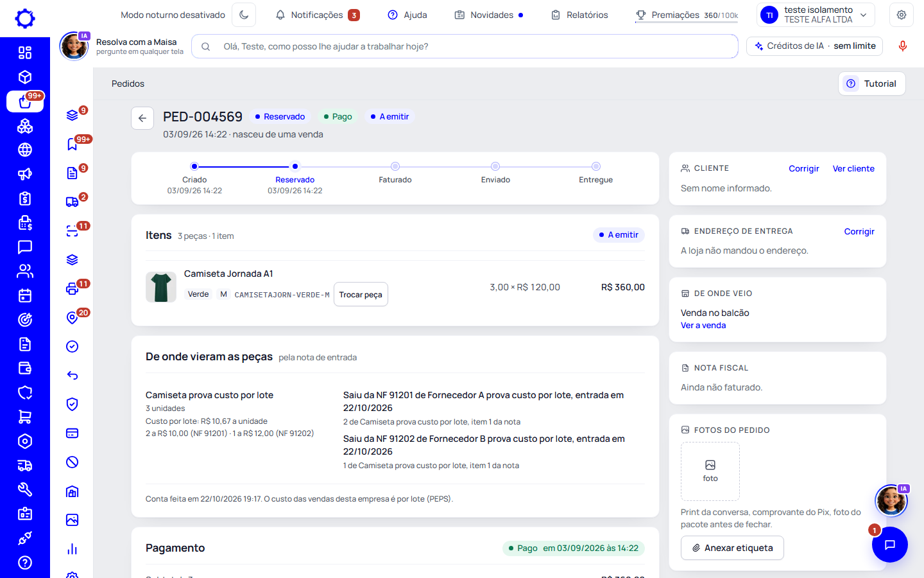Click the Trocar peça button
This screenshot has width=924, height=578.
(361, 294)
